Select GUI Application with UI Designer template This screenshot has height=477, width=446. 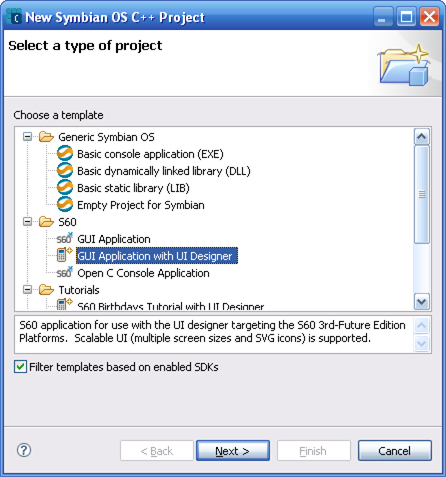pyautogui.click(x=157, y=256)
